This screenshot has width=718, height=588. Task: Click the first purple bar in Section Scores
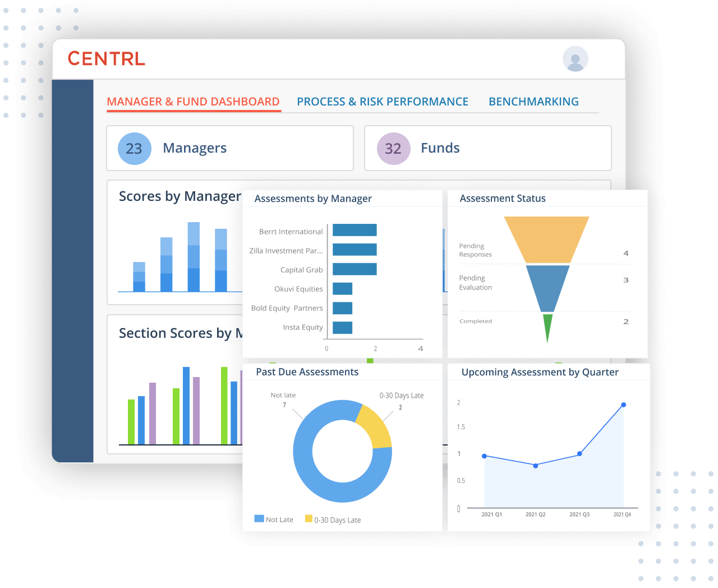pos(153,414)
